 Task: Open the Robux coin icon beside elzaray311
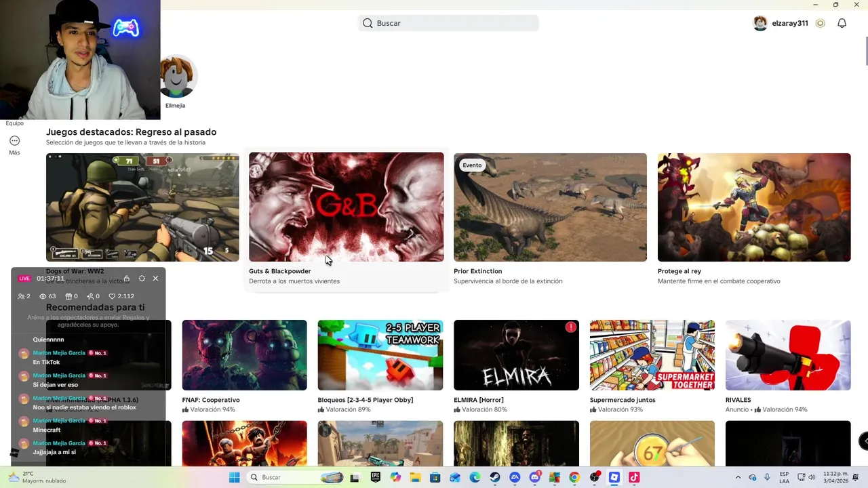coord(820,23)
